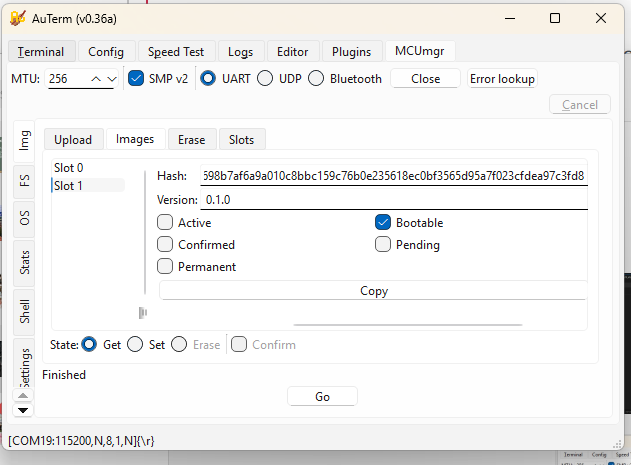The image size is (631, 465).
Task: Select the UDP transport radio button
Action: point(265,79)
